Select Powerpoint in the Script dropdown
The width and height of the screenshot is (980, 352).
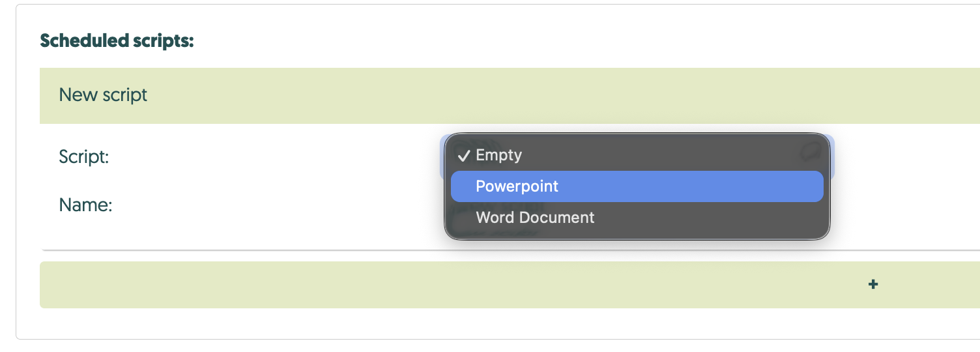click(517, 186)
